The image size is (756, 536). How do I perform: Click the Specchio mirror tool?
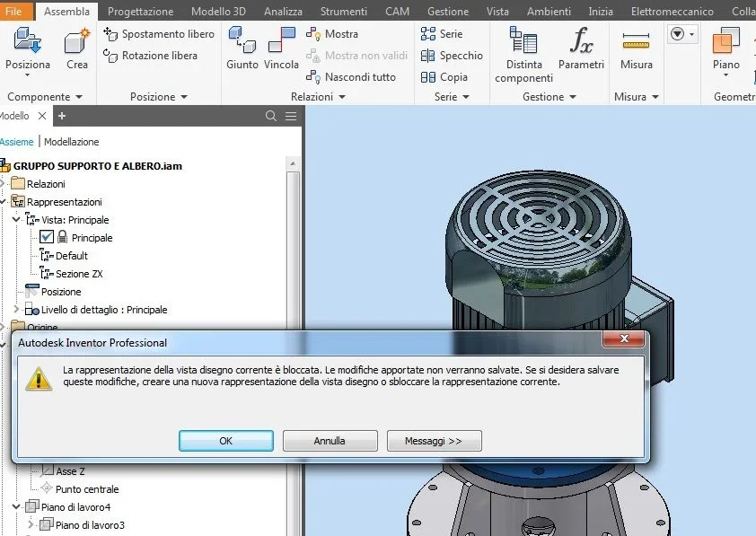[x=452, y=56]
